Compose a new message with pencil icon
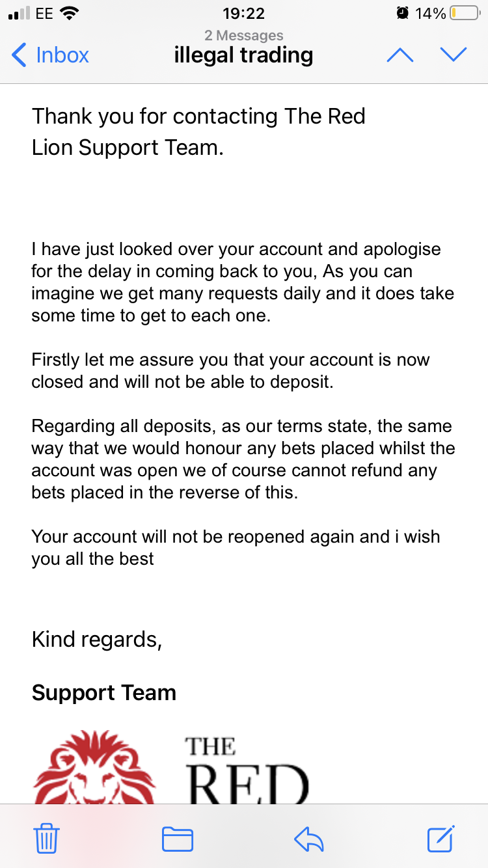488x868 pixels. coord(441,838)
